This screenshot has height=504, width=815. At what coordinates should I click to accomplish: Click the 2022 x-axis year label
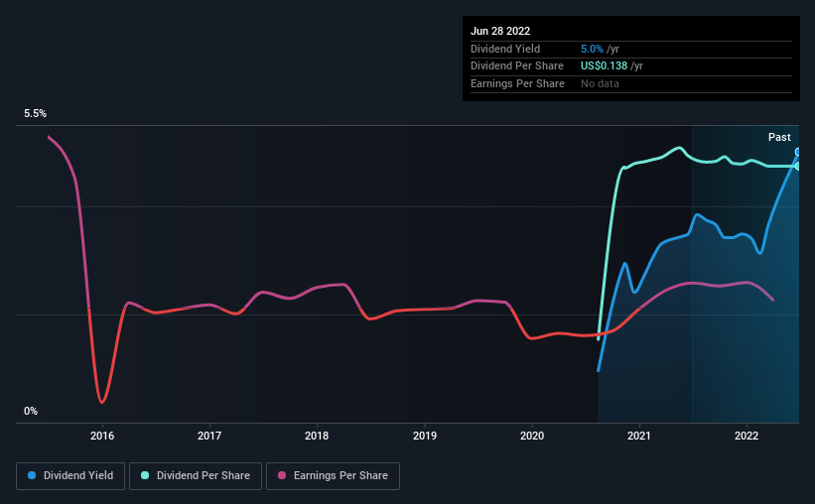point(747,436)
